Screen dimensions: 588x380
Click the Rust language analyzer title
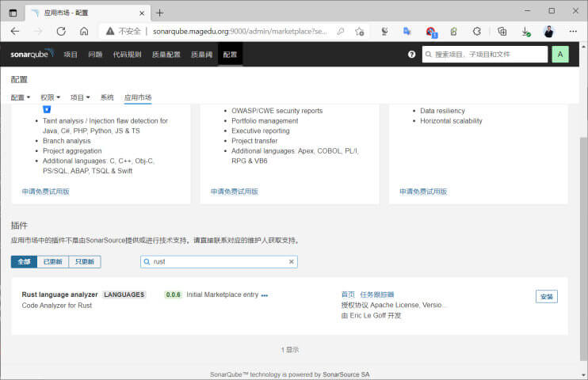pos(59,294)
